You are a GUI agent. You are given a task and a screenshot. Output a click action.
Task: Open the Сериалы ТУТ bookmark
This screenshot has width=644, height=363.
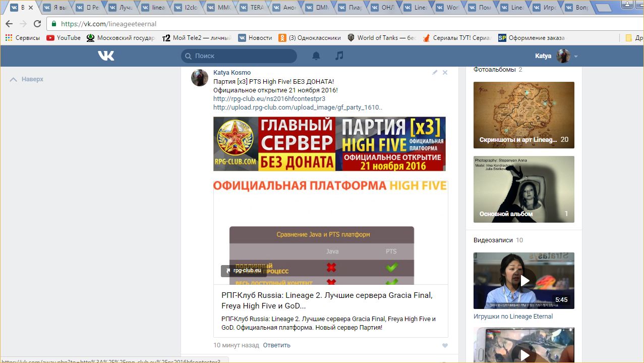click(457, 38)
